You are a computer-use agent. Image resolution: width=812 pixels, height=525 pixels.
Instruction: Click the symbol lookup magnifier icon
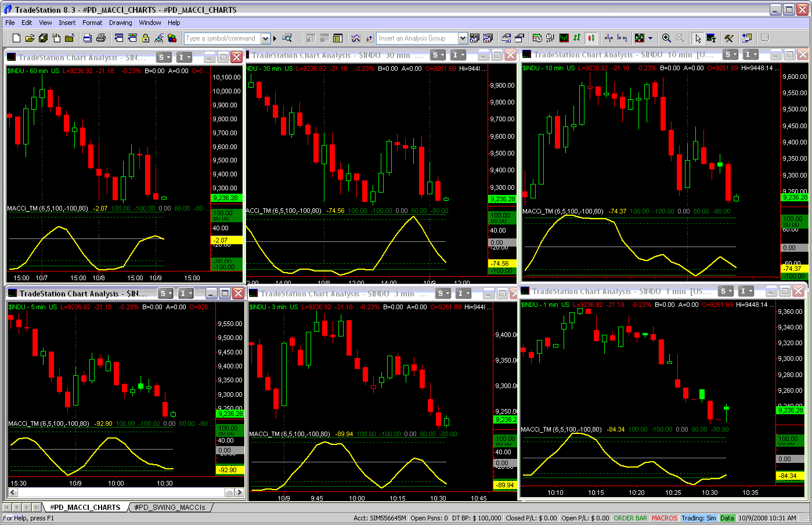[x=287, y=38]
